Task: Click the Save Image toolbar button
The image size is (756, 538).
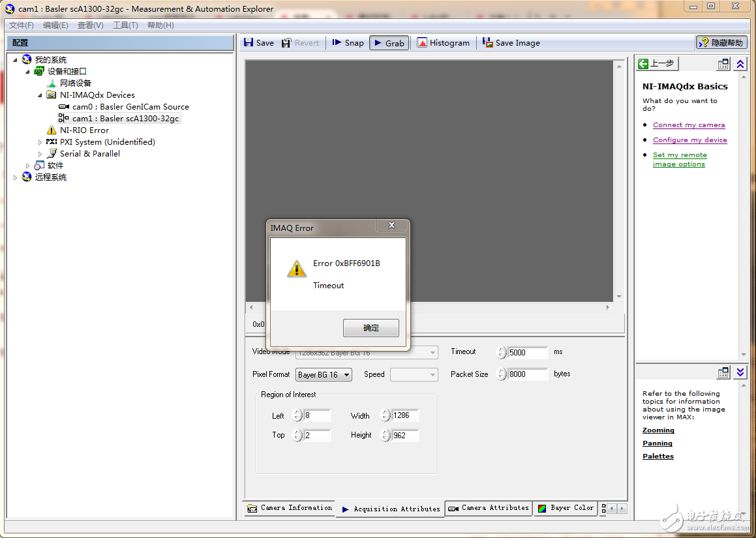Action: click(x=511, y=43)
